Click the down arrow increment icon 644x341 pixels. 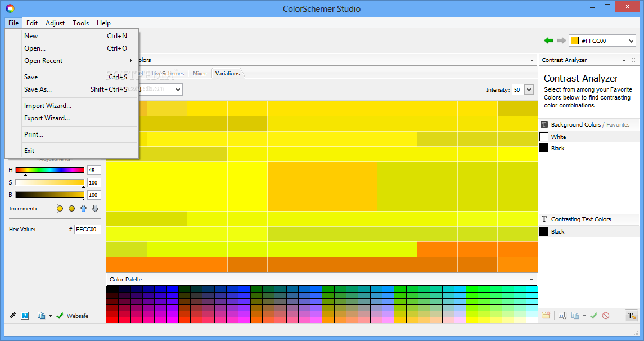tap(95, 208)
